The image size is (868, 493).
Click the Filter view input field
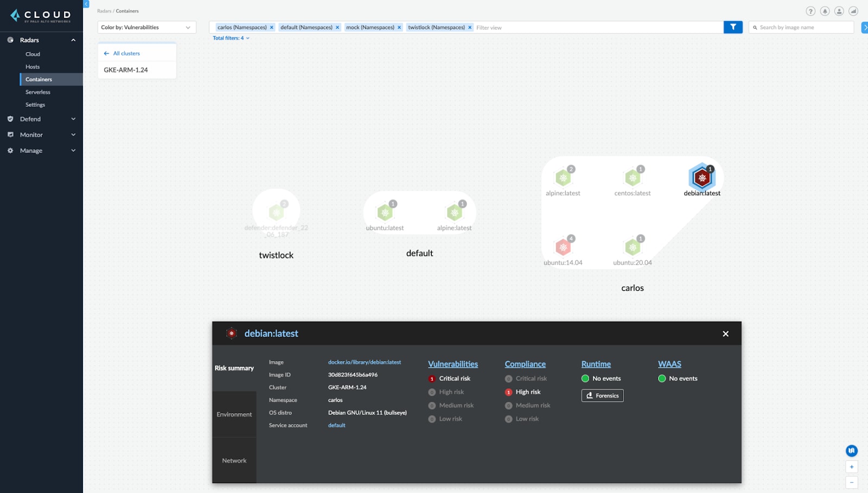[x=598, y=27]
